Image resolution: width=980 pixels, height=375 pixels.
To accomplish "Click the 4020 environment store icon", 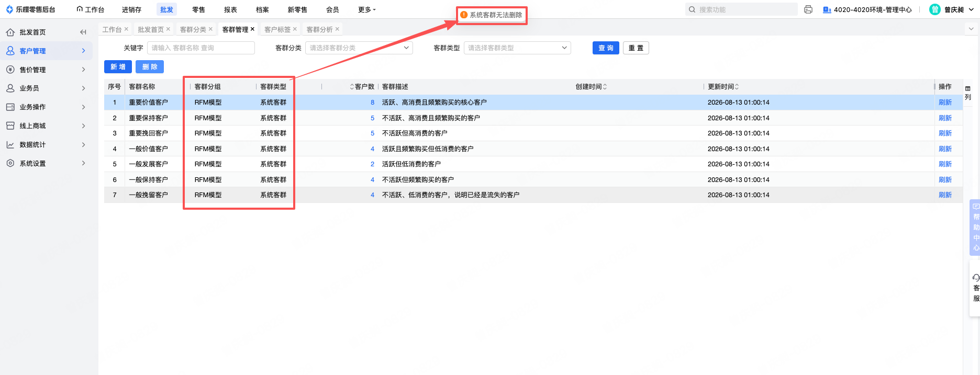I will click(x=827, y=9).
